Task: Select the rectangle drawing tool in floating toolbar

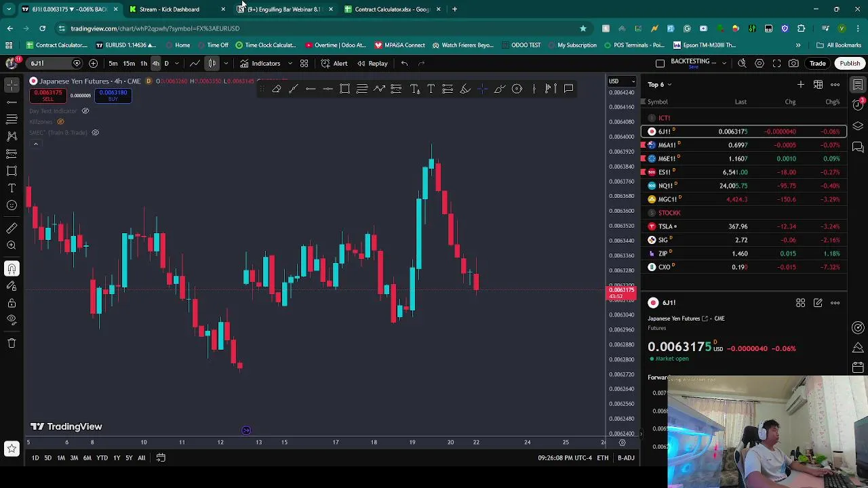Action: 344,89
